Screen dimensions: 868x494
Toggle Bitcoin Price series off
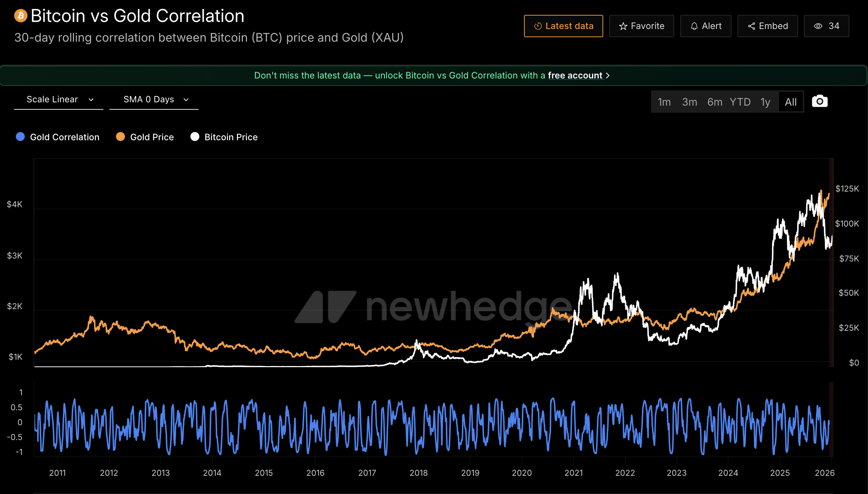(x=224, y=137)
